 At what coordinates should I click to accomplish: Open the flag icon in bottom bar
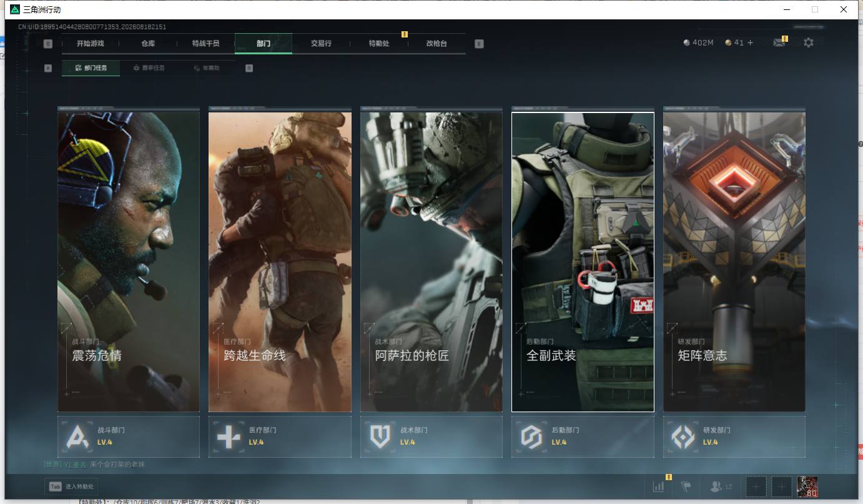[686, 486]
